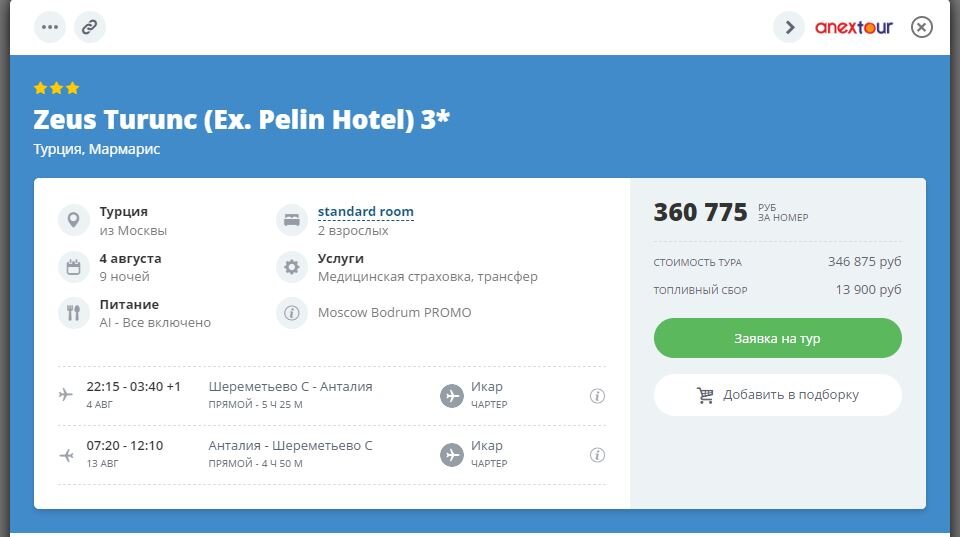960x537 pixels.
Task: Open the three-dots more options menu
Action: [x=50, y=27]
